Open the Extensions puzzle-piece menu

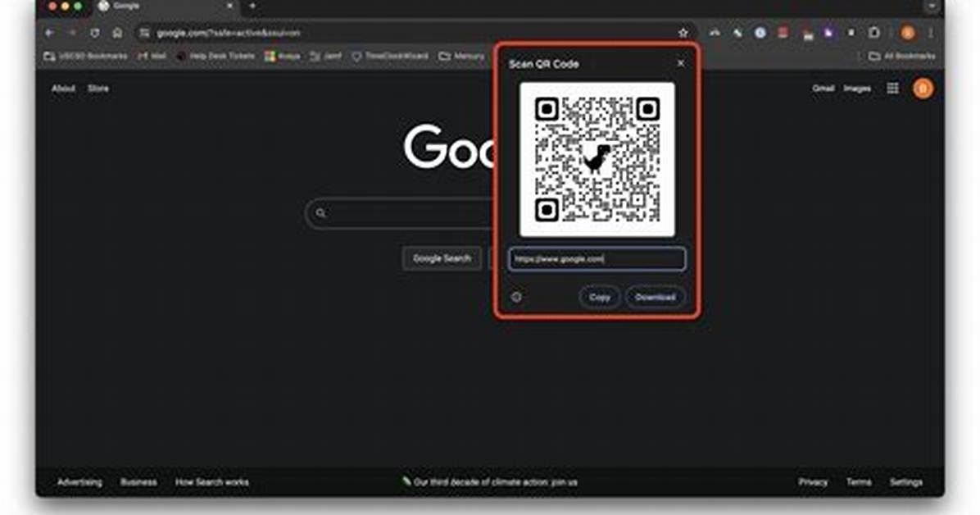coord(873,33)
